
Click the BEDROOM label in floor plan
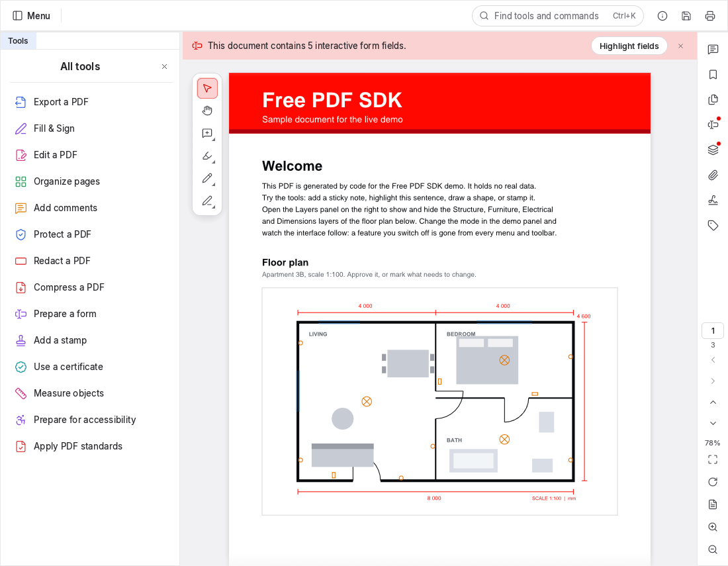point(461,334)
